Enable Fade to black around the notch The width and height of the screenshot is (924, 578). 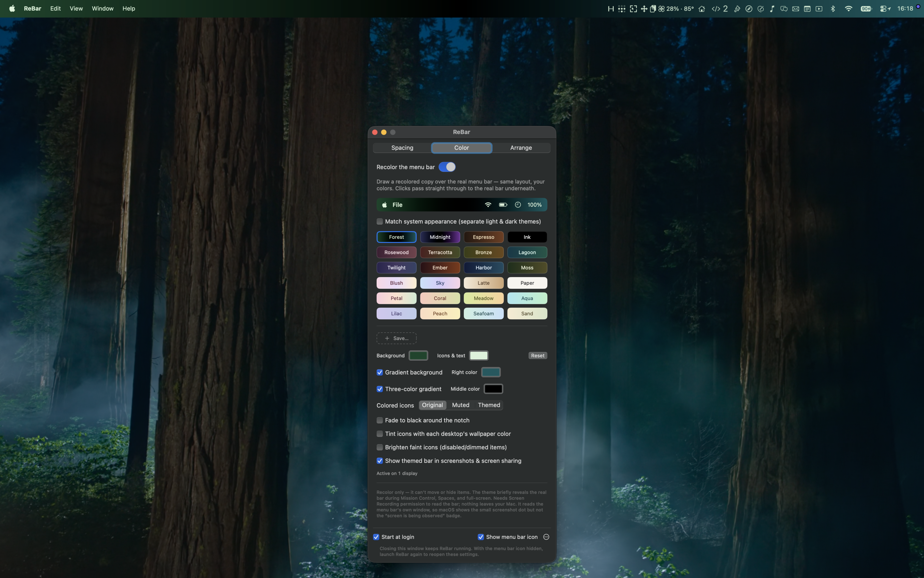click(380, 420)
